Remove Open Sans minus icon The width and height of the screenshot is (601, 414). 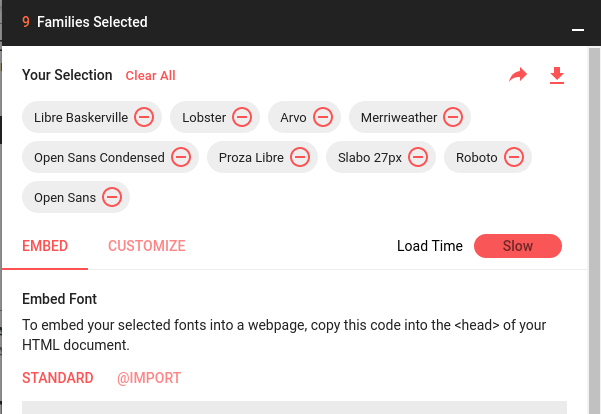(112, 197)
